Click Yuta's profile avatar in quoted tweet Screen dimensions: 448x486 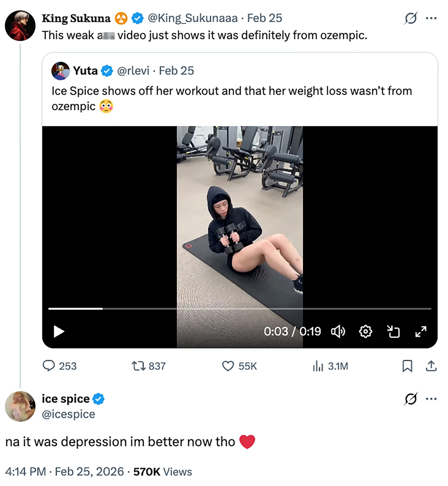[x=60, y=71]
